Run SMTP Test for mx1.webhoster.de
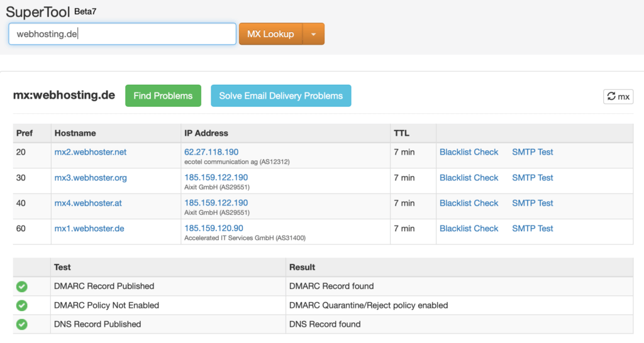 coord(532,229)
